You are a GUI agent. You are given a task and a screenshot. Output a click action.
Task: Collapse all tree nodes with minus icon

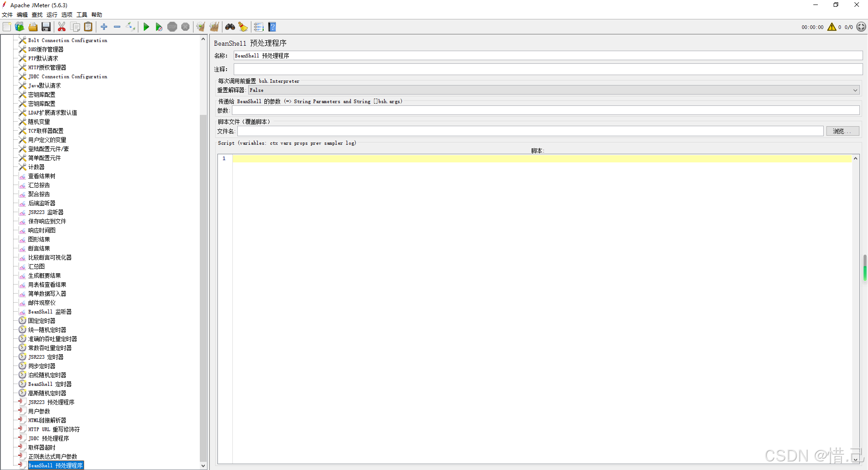(x=117, y=27)
